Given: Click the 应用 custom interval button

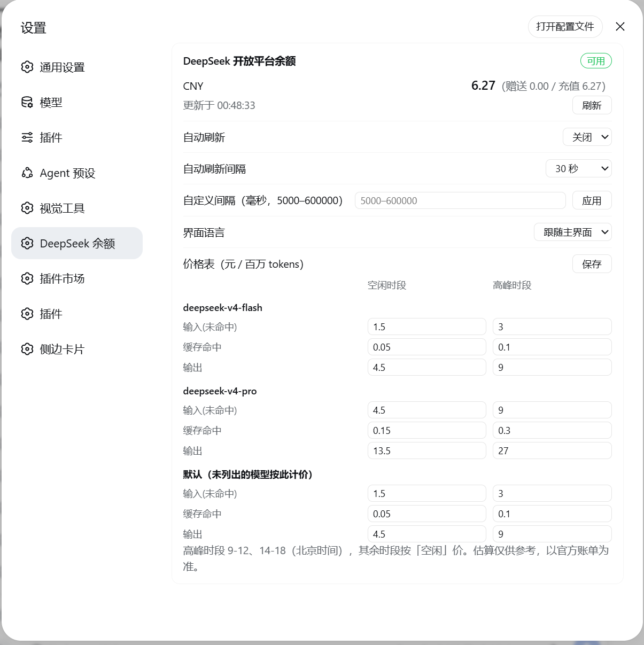Looking at the screenshot, I should pos(592,200).
